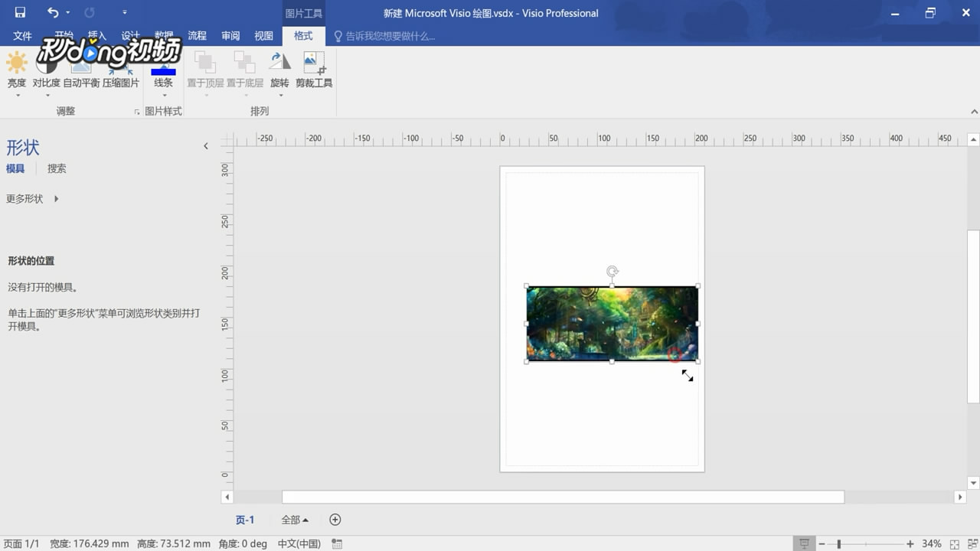Click the 34% zoom level button
The image size is (980, 551).
click(x=931, y=543)
